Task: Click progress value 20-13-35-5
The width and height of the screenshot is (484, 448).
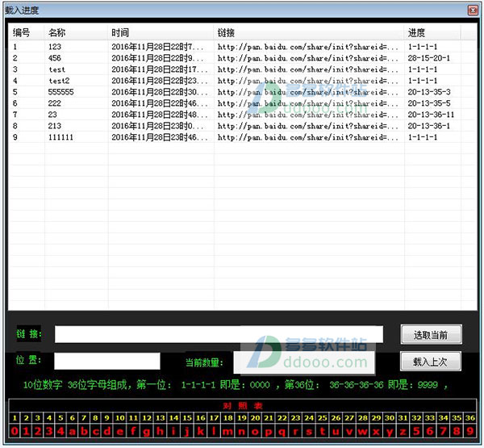Action: (x=429, y=103)
